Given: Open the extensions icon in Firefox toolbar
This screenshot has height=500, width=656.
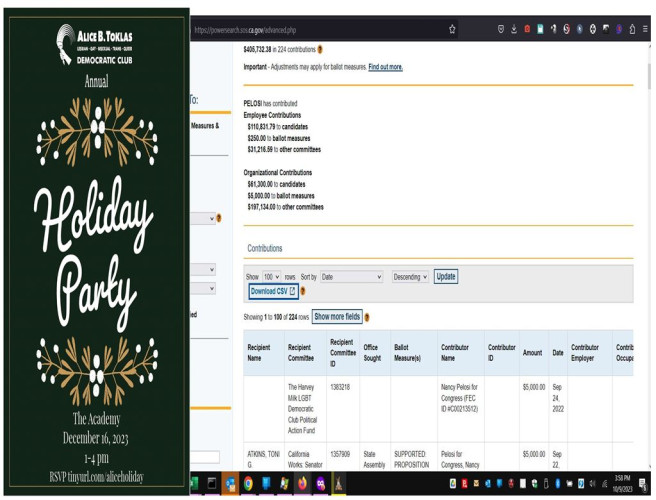Looking at the screenshot, I should (632, 30).
